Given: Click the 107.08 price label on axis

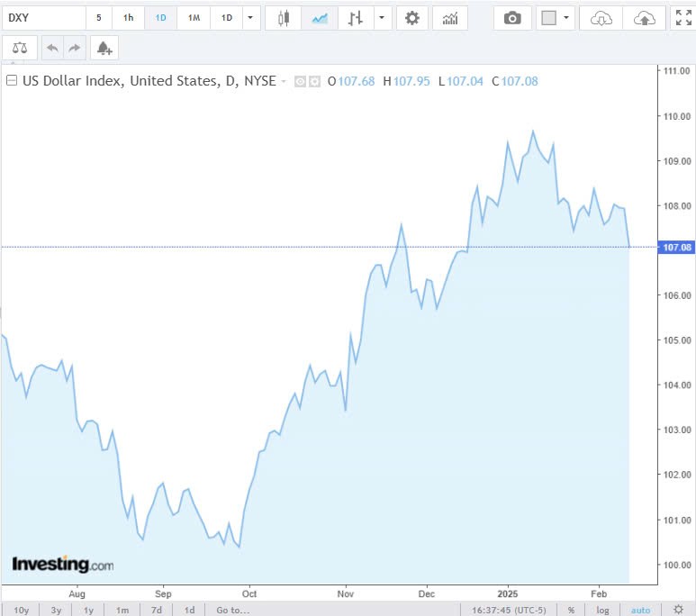Looking at the screenshot, I should pos(676,248).
